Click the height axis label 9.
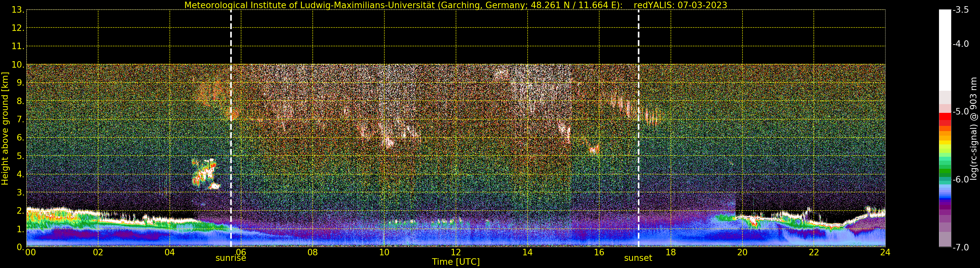The image size is (980, 268). point(21,83)
